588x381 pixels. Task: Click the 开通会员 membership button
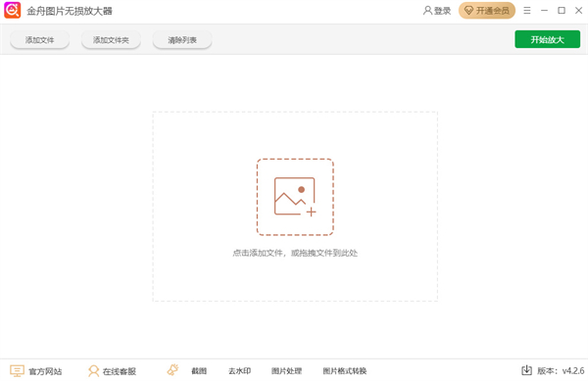coord(487,11)
